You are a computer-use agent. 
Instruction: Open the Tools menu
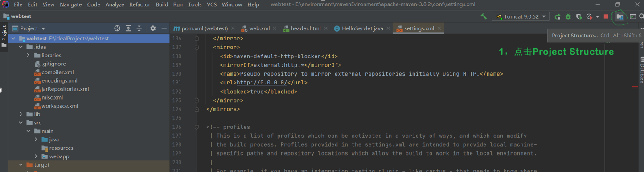pos(195,4)
